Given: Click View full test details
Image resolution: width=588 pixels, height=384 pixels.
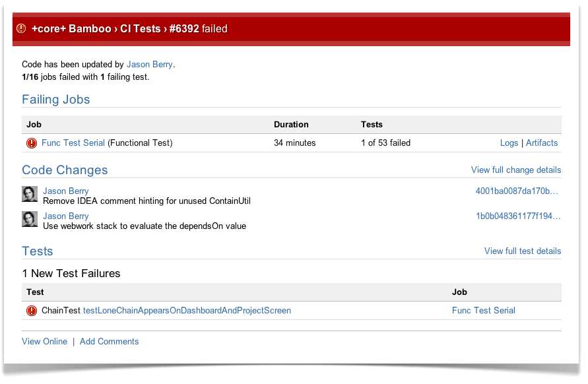Looking at the screenshot, I should 523,251.
